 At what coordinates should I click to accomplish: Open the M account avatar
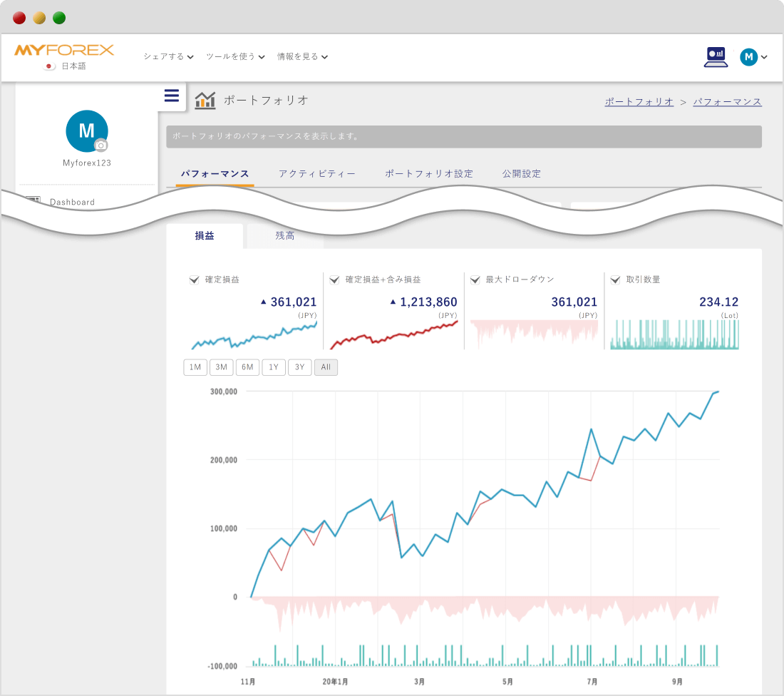(x=748, y=57)
